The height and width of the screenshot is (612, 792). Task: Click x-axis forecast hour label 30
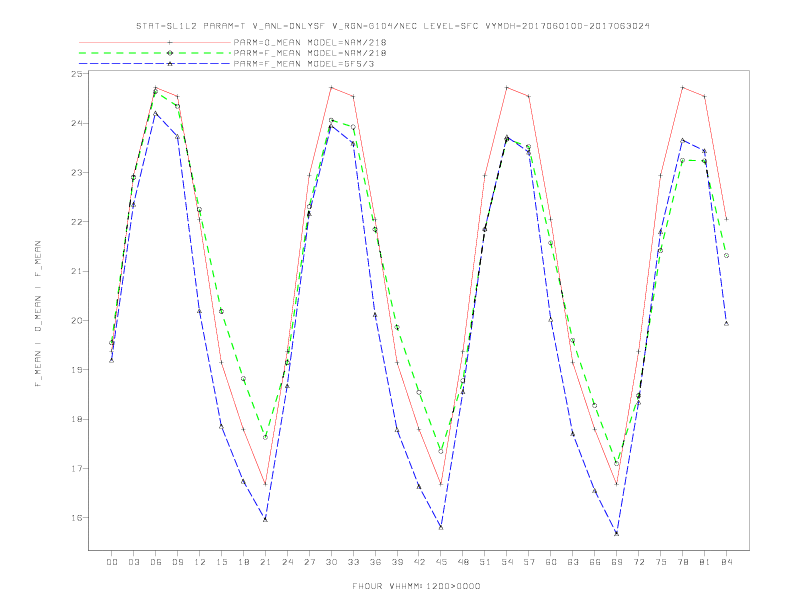pos(331,562)
